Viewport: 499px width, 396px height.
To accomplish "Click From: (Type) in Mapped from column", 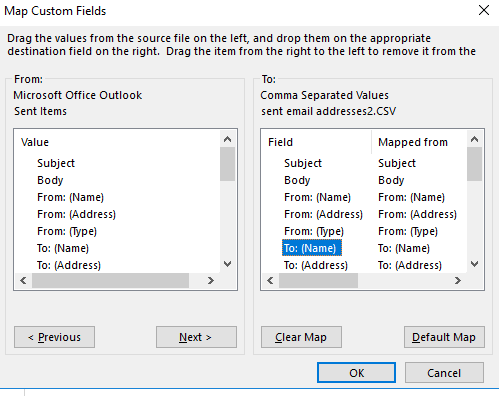I will (x=408, y=231).
